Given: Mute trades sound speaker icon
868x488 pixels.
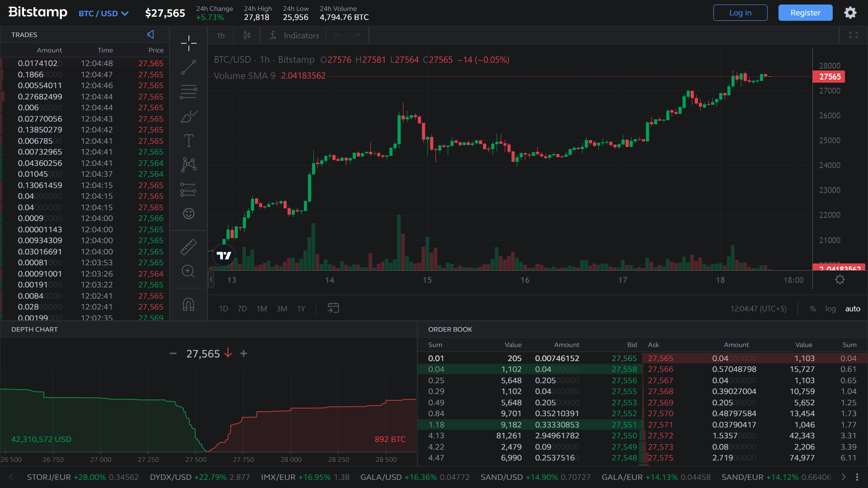Looking at the screenshot, I should [x=151, y=34].
